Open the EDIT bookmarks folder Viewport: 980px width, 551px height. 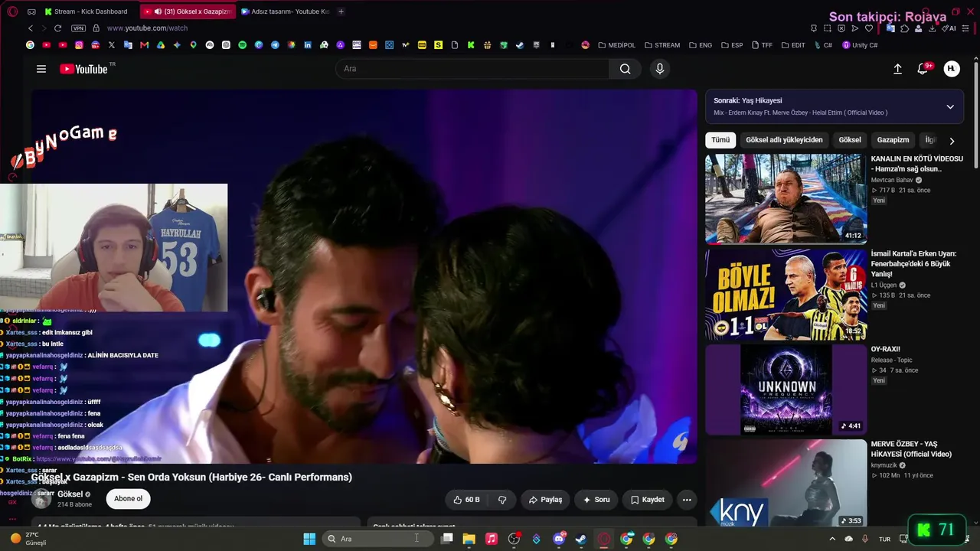point(793,45)
